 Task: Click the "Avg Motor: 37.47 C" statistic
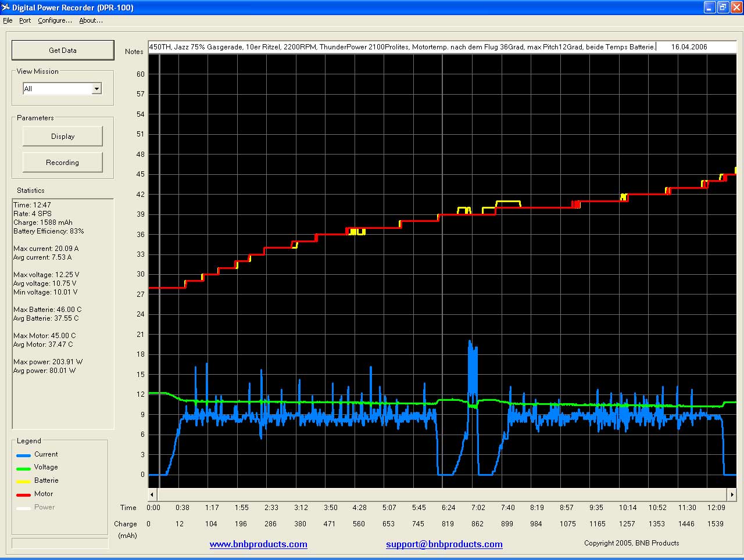[x=44, y=344]
